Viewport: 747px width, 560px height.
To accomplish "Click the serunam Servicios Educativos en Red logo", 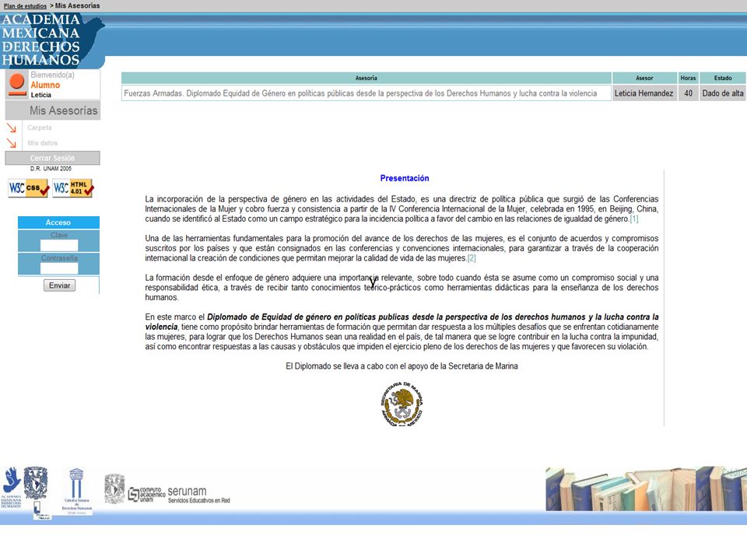I will 198,495.
